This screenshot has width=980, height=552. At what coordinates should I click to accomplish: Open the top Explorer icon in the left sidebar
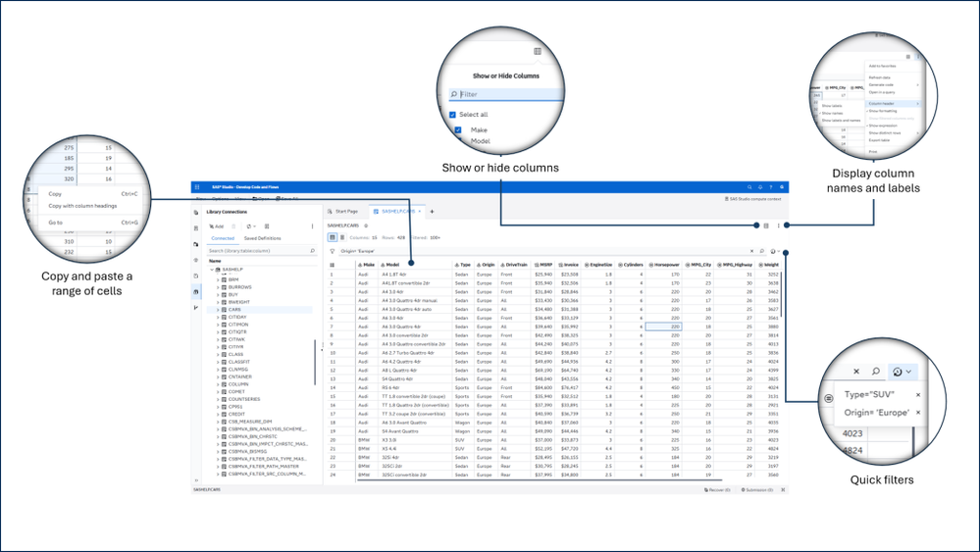pos(195,213)
